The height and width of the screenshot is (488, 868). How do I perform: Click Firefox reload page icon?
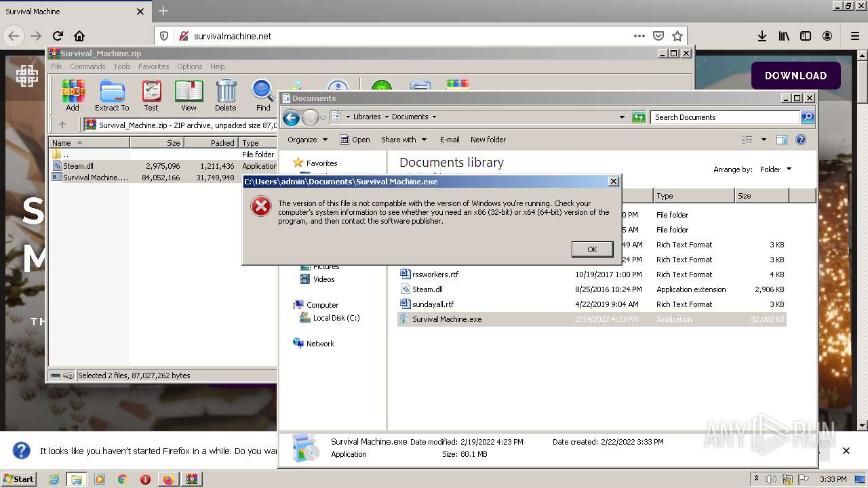click(58, 36)
